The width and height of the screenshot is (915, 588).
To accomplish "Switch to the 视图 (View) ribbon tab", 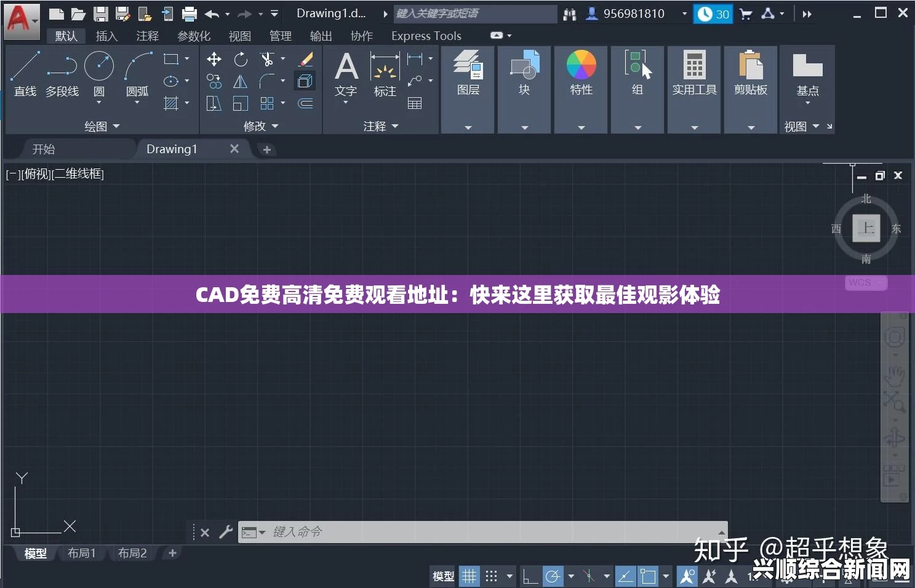I will tap(240, 36).
